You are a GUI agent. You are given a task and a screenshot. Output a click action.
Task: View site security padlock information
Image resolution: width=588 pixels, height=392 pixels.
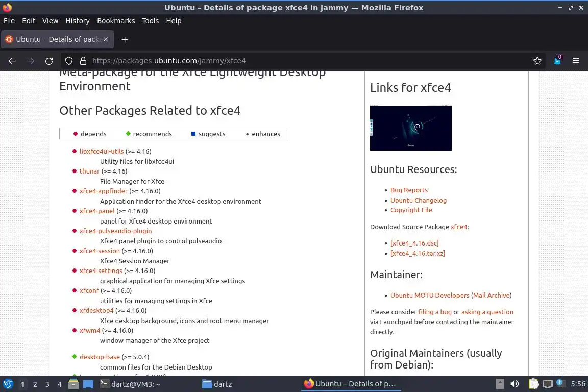coord(83,61)
